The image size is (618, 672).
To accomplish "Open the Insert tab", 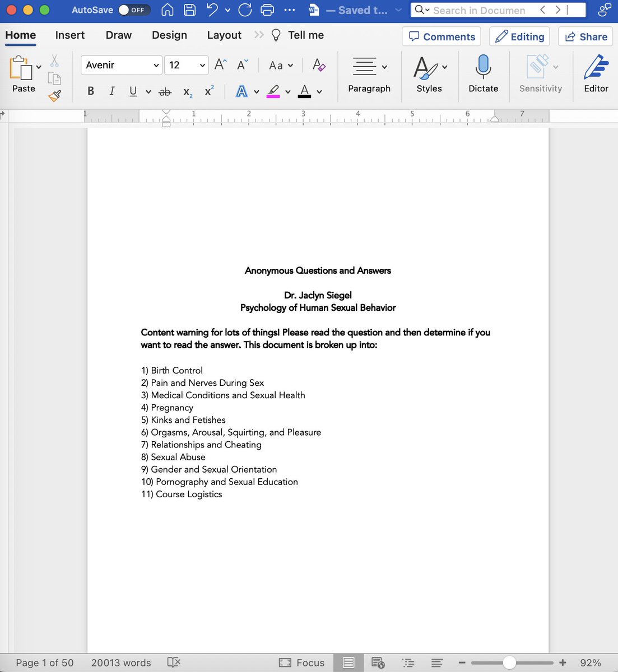I will [70, 35].
